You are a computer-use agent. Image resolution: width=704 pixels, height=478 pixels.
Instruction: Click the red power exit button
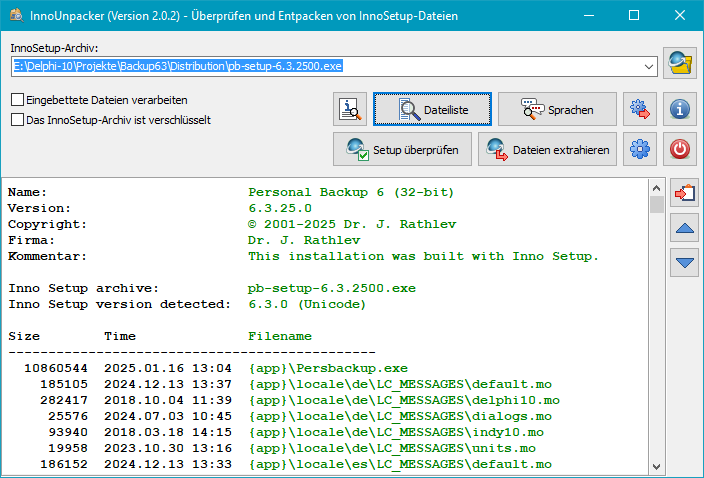tap(680, 149)
